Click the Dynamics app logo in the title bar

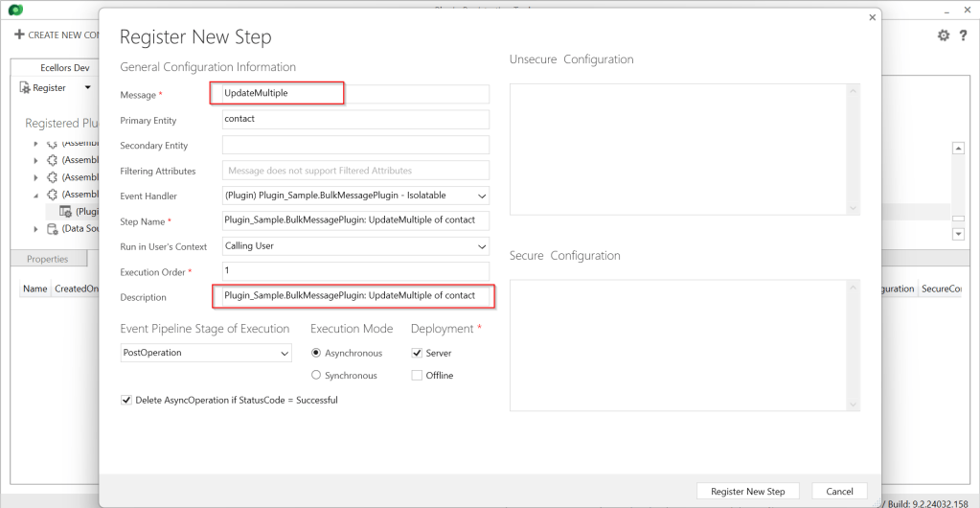(x=14, y=9)
